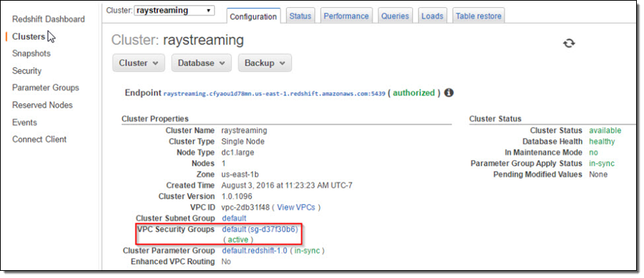This screenshot has height=278, width=644.
Task: Open the Queries tab
Action: click(395, 16)
